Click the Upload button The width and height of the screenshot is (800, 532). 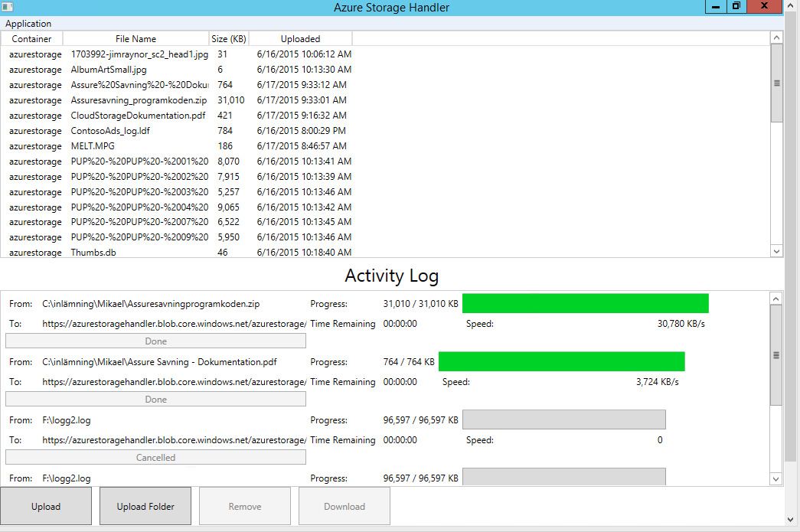[x=46, y=506]
